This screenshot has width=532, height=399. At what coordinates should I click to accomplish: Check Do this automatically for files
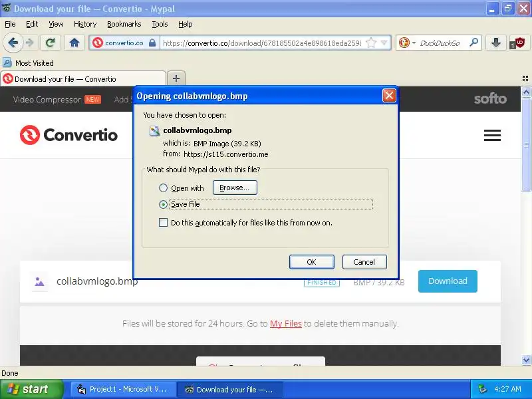[x=163, y=223]
